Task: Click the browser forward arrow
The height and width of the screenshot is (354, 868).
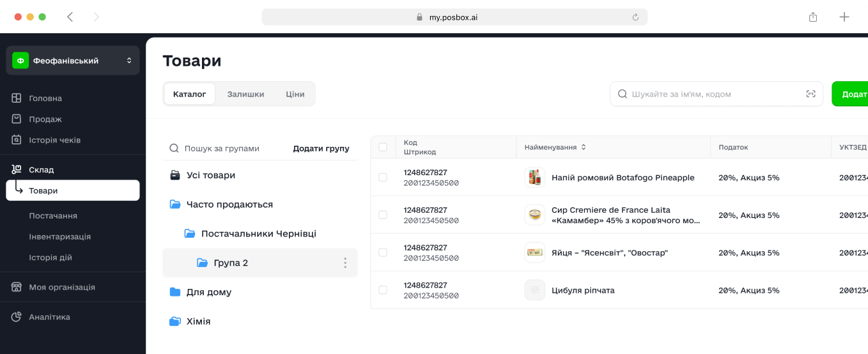Action: 96,17
